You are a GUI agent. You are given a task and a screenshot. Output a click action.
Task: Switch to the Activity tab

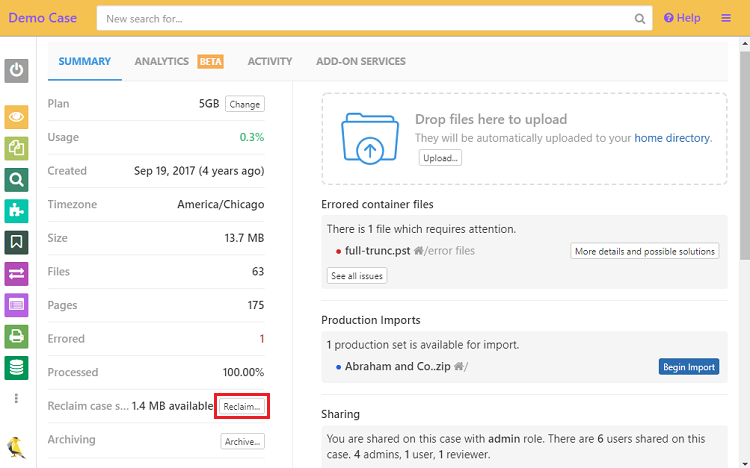[x=270, y=62]
